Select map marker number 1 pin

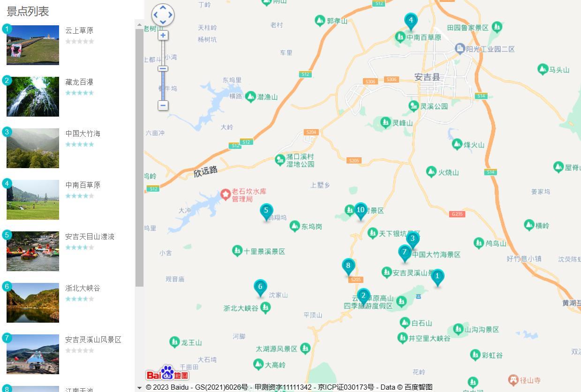tap(437, 277)
